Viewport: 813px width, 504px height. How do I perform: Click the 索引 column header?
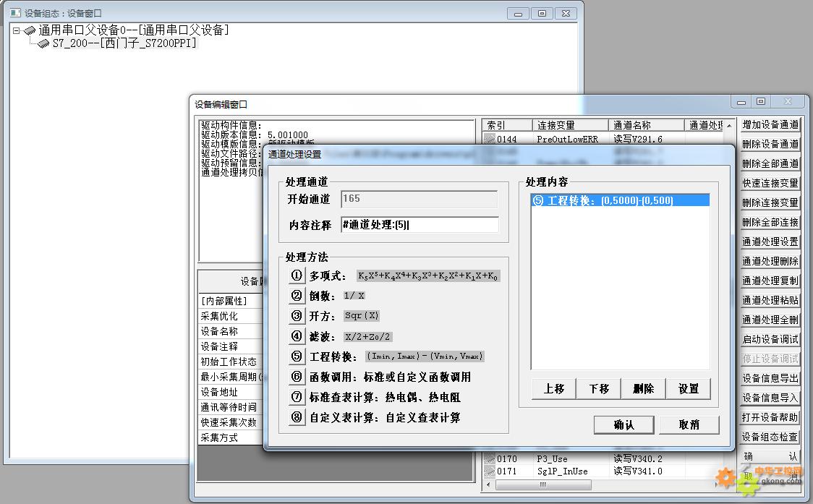pos(507,125)
